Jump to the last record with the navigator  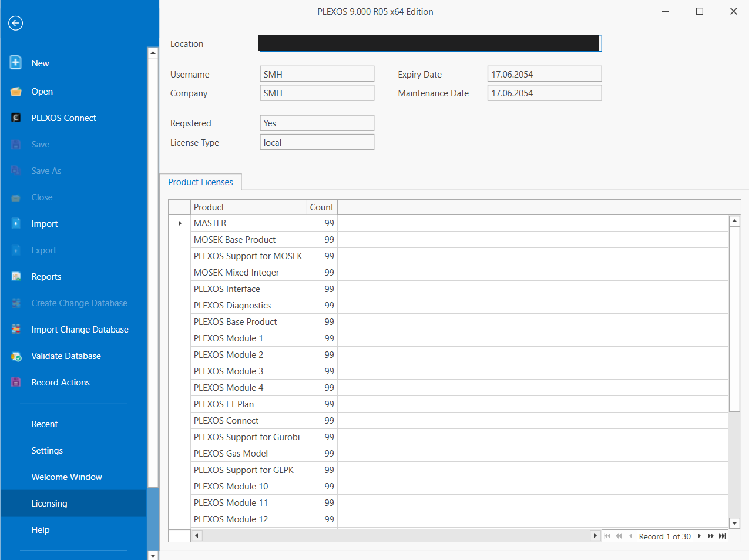point(722,536)
